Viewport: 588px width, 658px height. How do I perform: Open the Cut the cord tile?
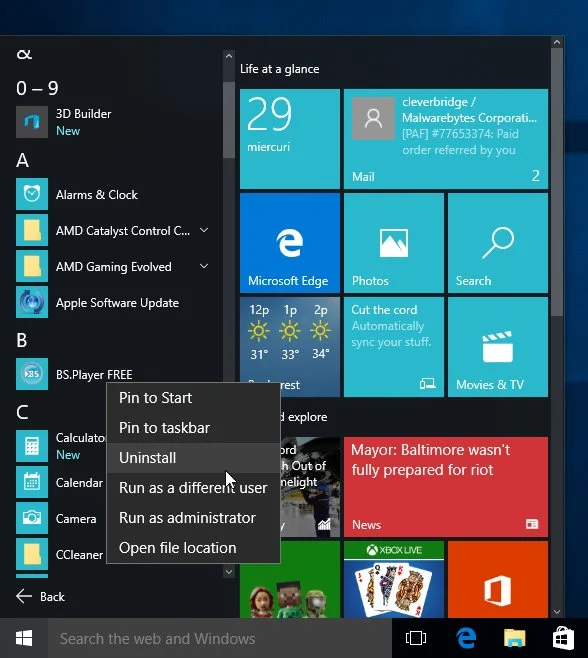pyautogui.click(x=394, y=347)
